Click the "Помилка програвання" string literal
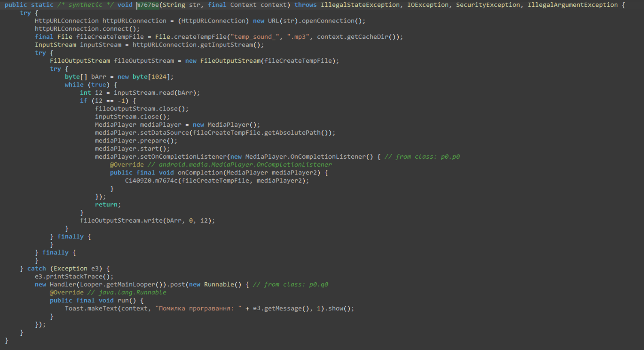644x350 pixels. pos(198,309)
